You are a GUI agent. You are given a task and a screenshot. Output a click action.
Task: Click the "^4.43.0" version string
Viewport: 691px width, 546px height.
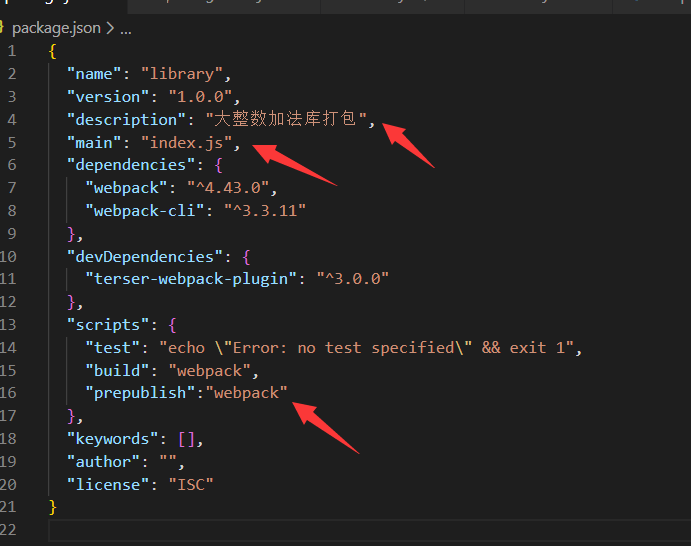pyautogui.click(x=228, y=188)
